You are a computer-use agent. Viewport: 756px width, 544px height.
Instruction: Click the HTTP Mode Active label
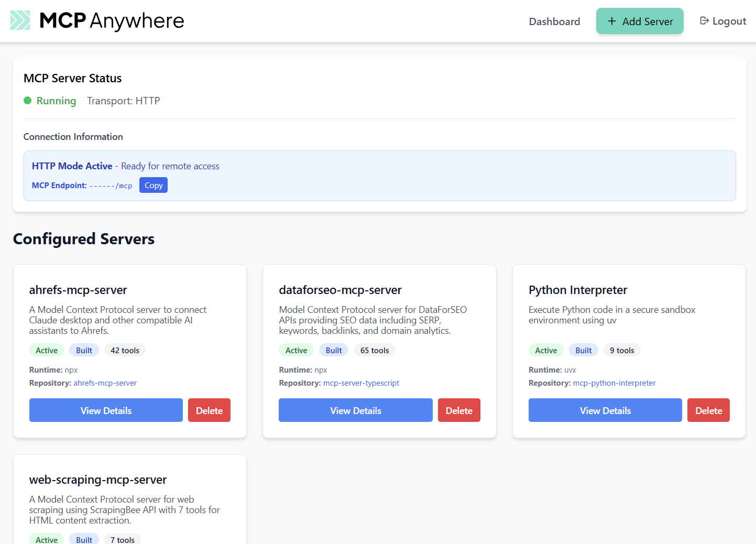tap(72, 166)
